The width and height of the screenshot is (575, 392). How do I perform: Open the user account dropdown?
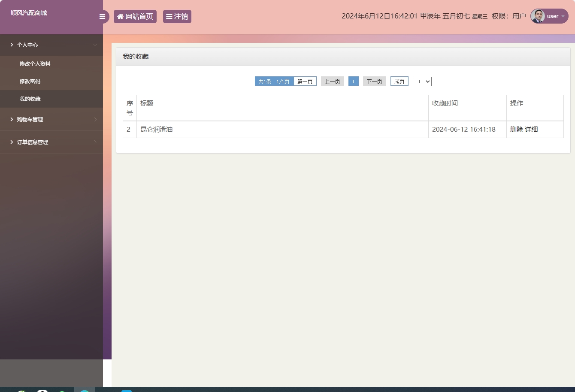tap(549, 16)
